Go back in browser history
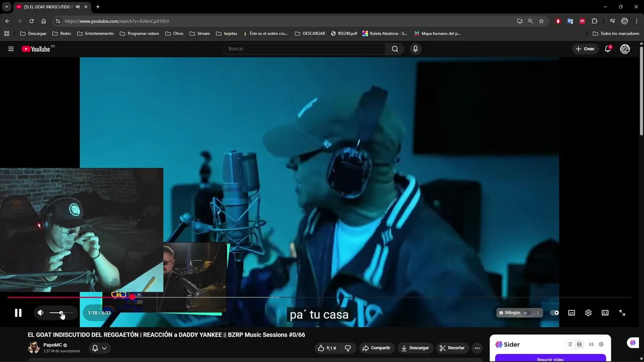644x362 pixels. click(7, 21)
